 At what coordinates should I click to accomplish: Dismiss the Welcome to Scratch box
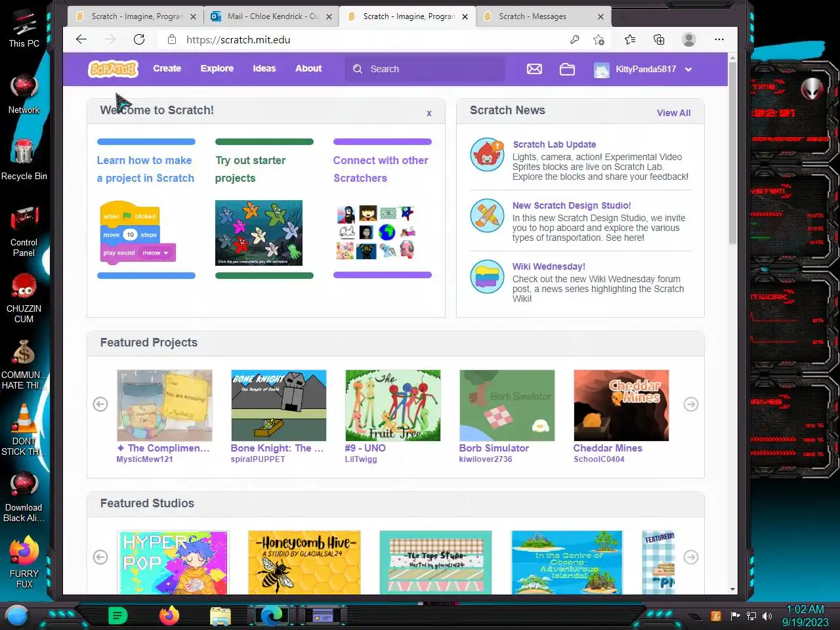[x=429, y=114]
